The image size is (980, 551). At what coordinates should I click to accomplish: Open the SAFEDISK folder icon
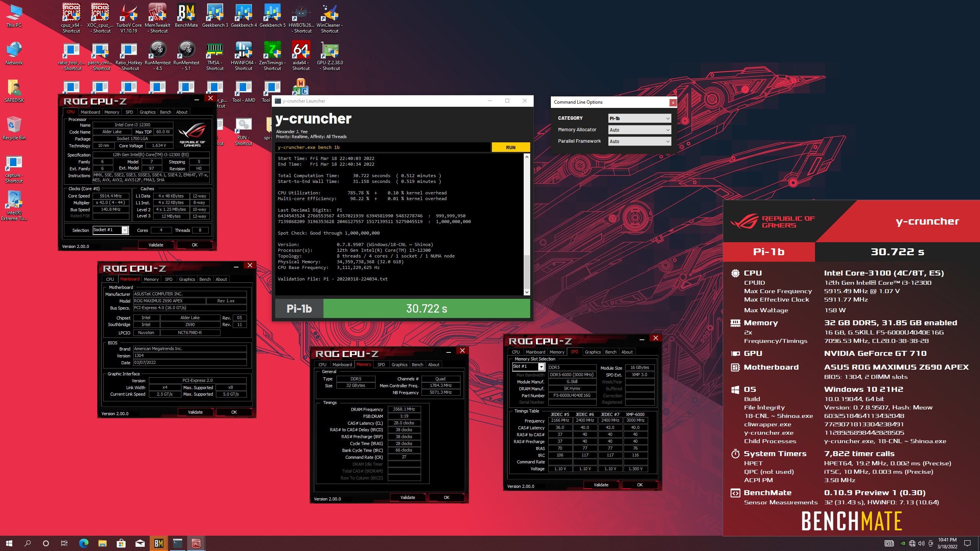point(14,91)
